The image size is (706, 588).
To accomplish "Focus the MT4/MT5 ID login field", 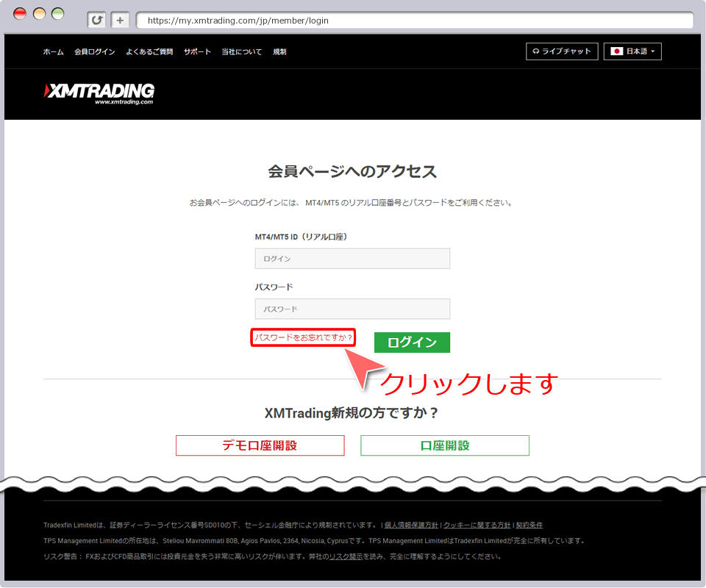I will click(x=352, y=259).
